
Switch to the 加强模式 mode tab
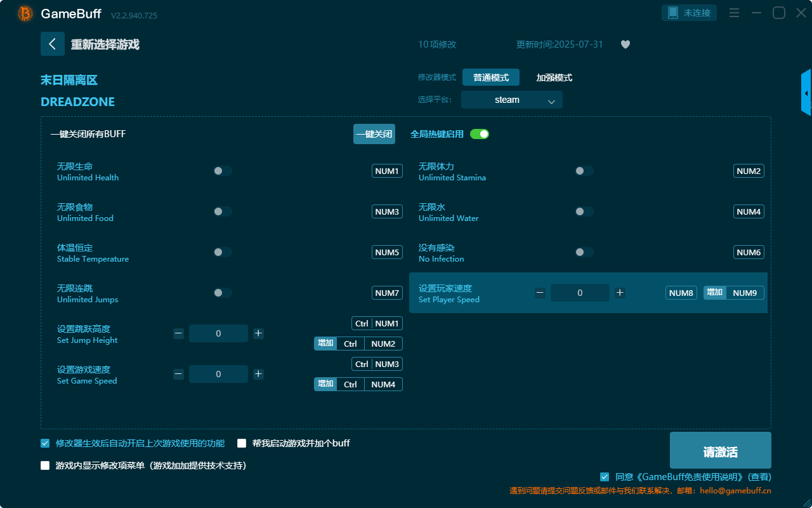[553, 78]
